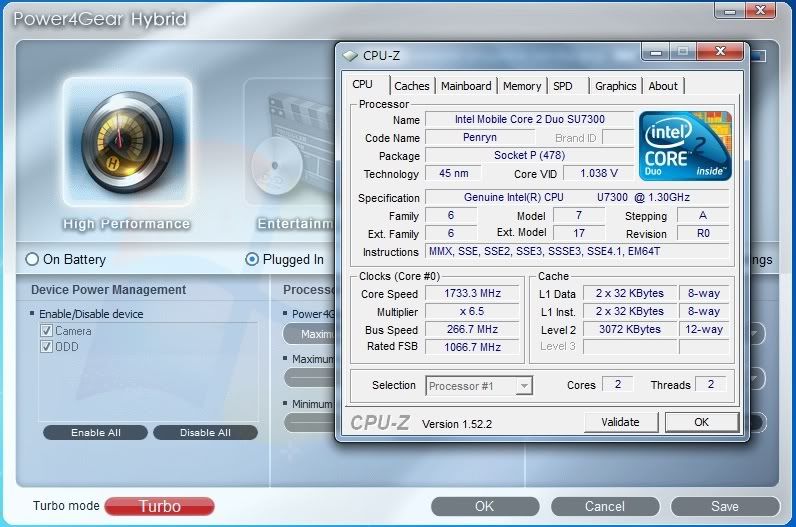
Task: Open the Mainboard tab in CPU-Z
Action: pos(466,86)
